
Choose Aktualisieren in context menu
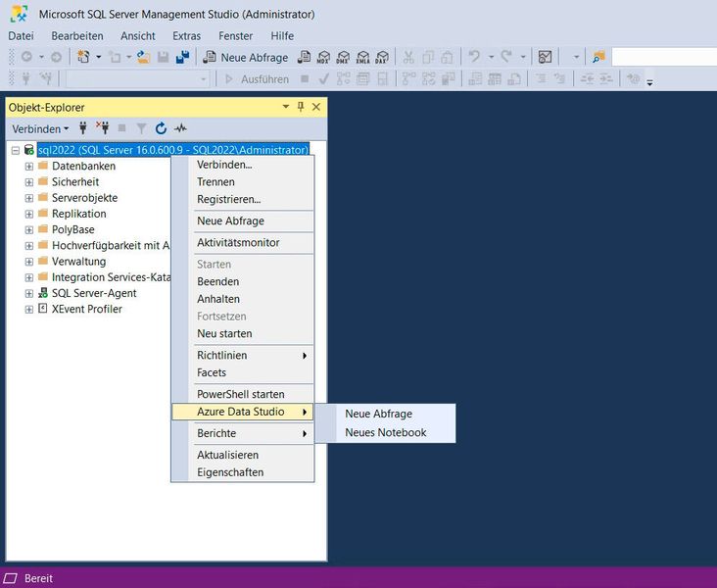point(243,456)
